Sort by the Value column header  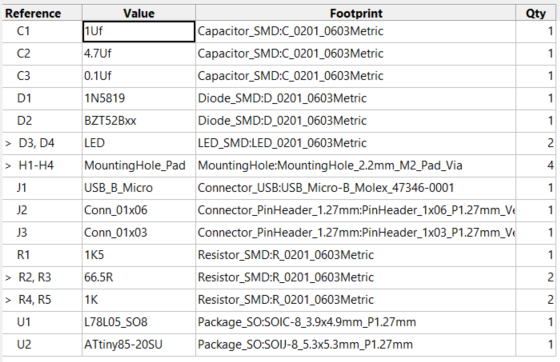pyautogui.click(x=139, y=13)
